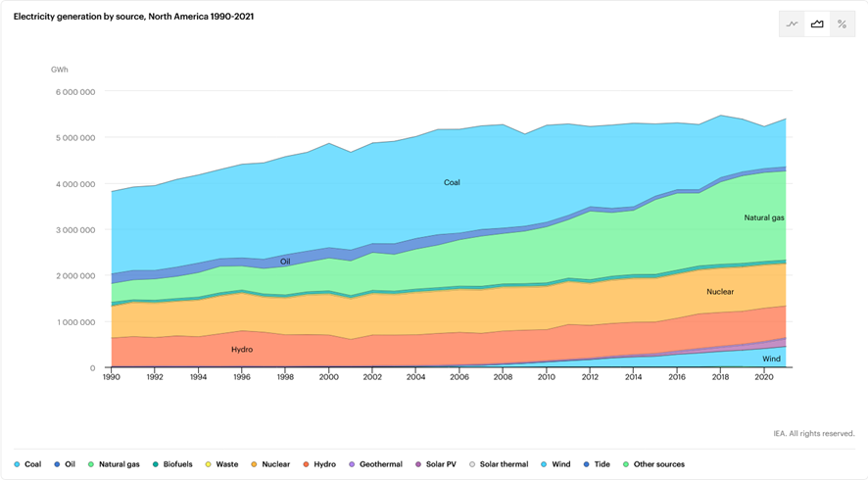Toggle Solar PV legend entry
868x480 pixels.
(x=440, y=464)
